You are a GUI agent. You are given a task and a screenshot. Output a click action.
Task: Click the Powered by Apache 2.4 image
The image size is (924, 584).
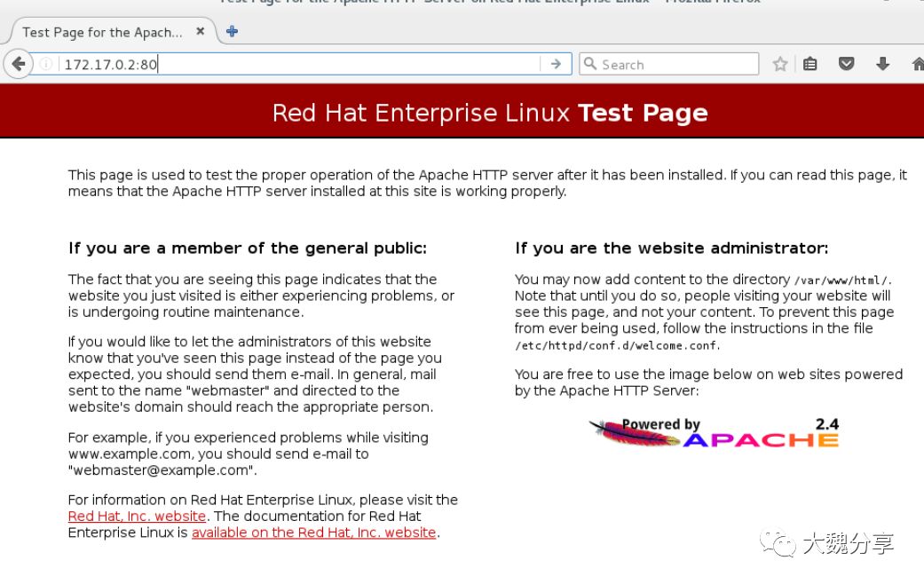coord(713,433)
